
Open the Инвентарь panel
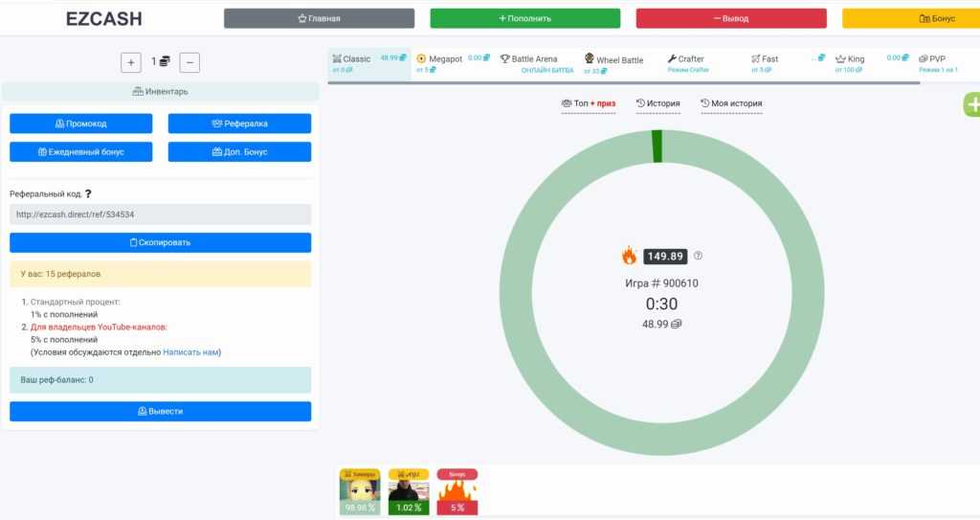pyautogui.click(x=160, y=92)
